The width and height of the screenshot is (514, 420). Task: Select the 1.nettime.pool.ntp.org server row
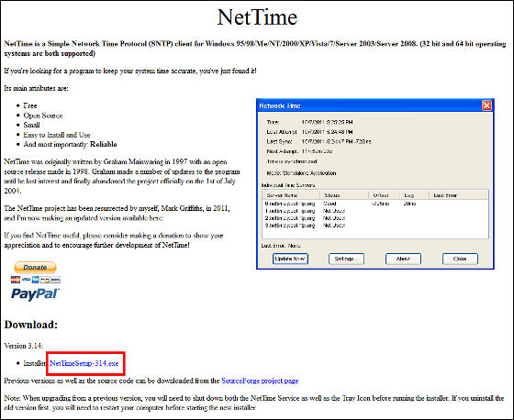coord(375,211)
